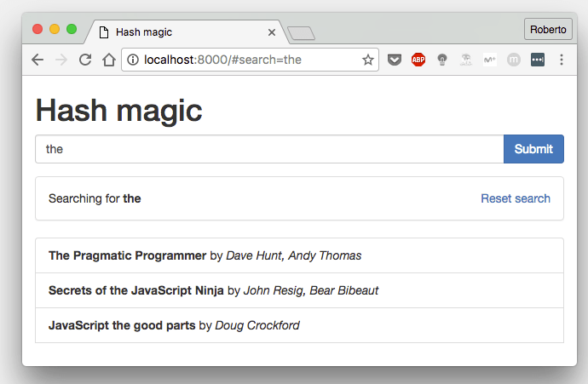
Task: Go to the browser home page
Action: pos(108,60)
